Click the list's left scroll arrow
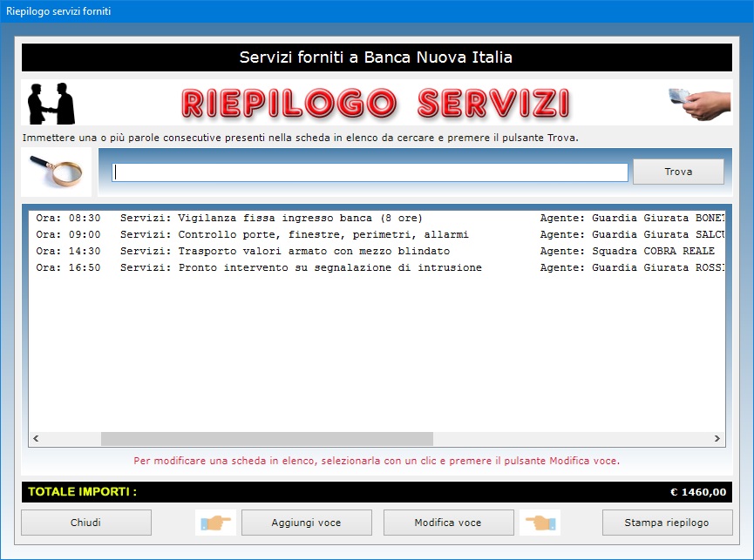 pos(37,439)
